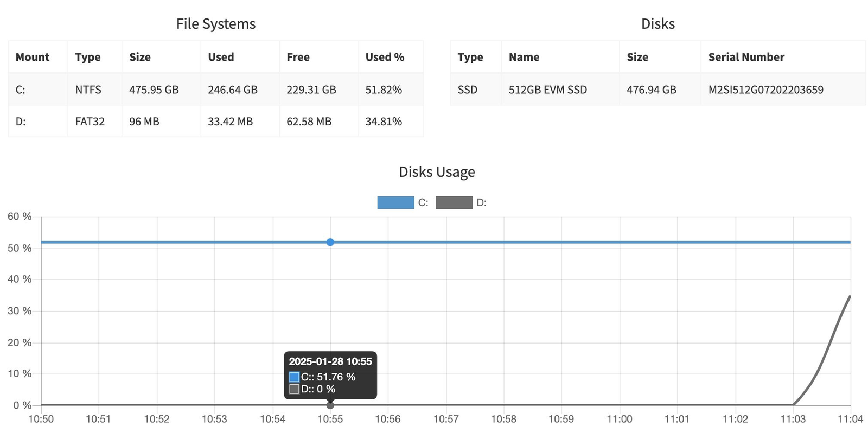Click the File Systems heading
868x432 pixels.
pyautogui.click(x=216, y=24)
